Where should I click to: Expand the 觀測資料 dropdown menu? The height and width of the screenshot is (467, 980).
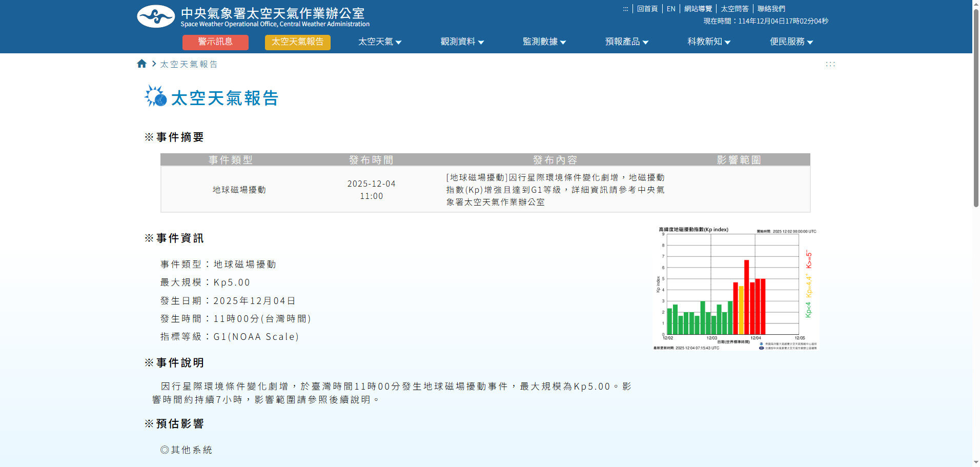(462, 42)
